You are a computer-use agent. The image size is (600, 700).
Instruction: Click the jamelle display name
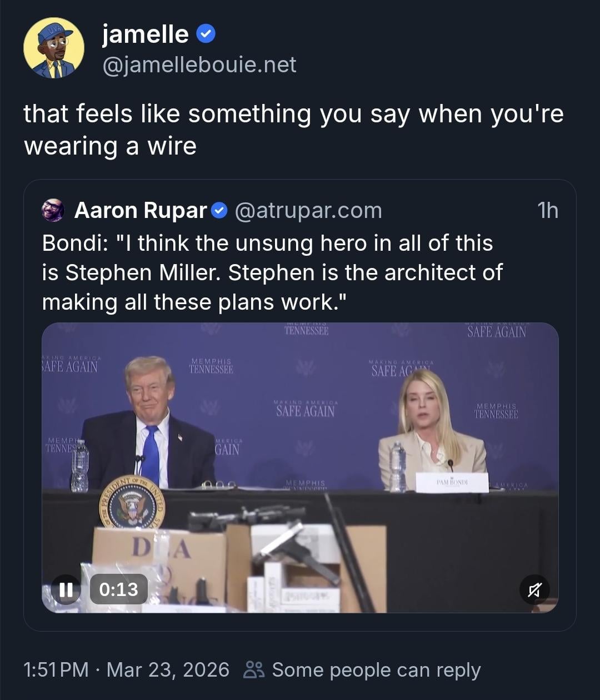[146, 34]
